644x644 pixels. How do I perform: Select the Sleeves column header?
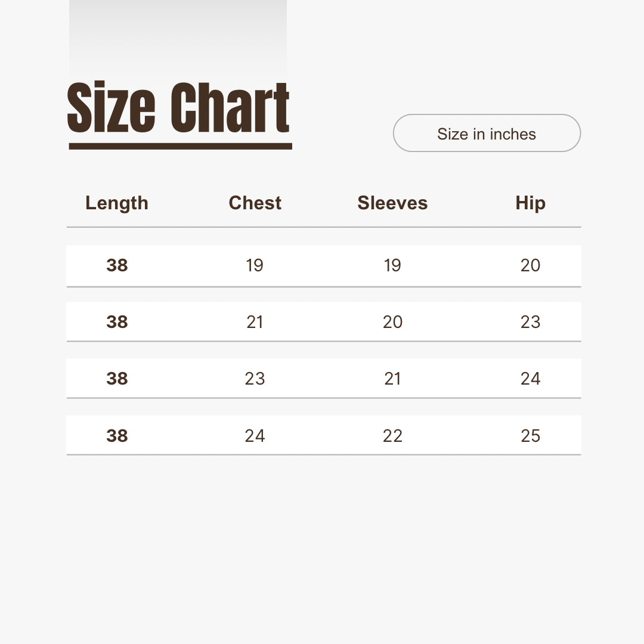click(x=392, y=203)
